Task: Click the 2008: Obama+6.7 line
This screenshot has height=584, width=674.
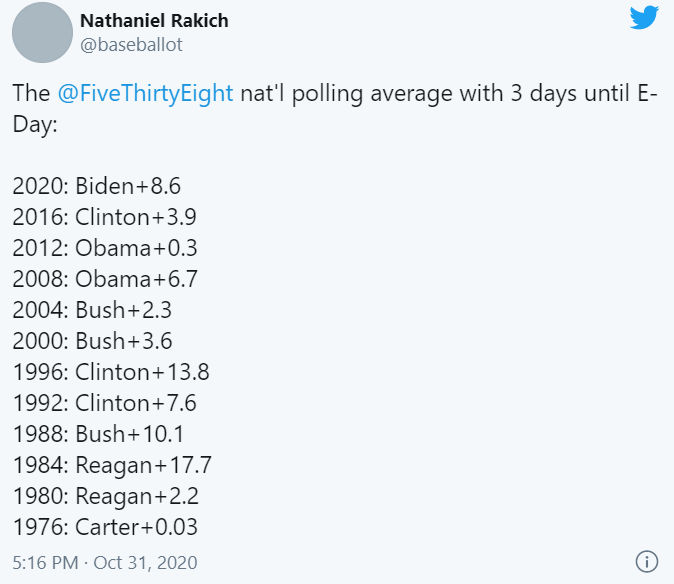Action: coord(105,279)
